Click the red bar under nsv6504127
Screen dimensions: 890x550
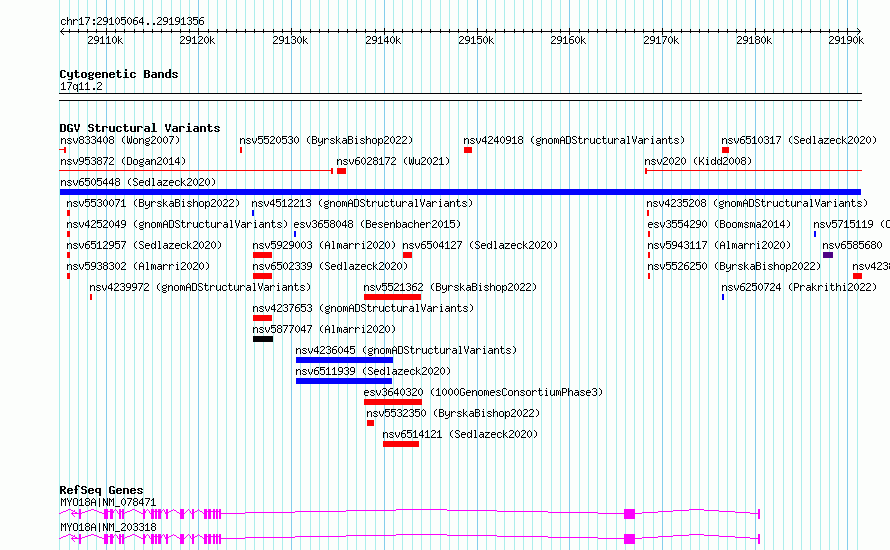[407, 255]
